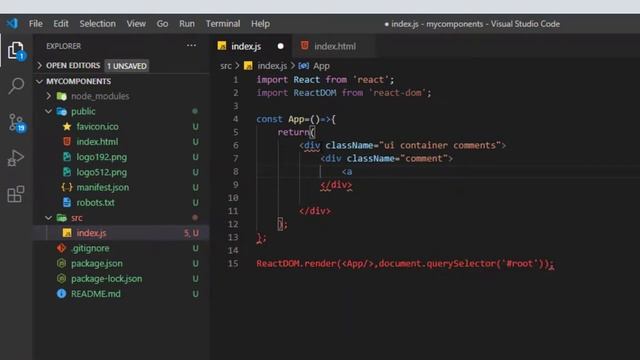Open the Explorer view in activity bar
This screenshot has width=640, height=360.
16,51
